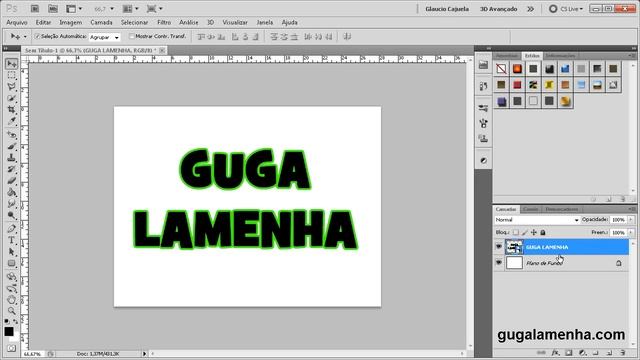Select the Rectangle shape tool
This screenshot has height=360, width=640.
(11, 263)
